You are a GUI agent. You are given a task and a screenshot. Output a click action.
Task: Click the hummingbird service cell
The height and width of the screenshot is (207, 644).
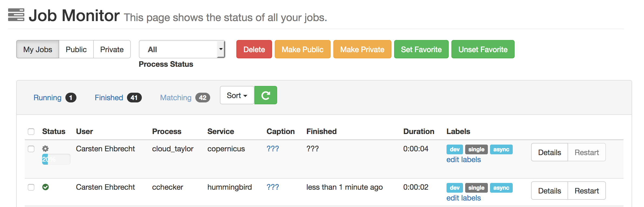230,187
